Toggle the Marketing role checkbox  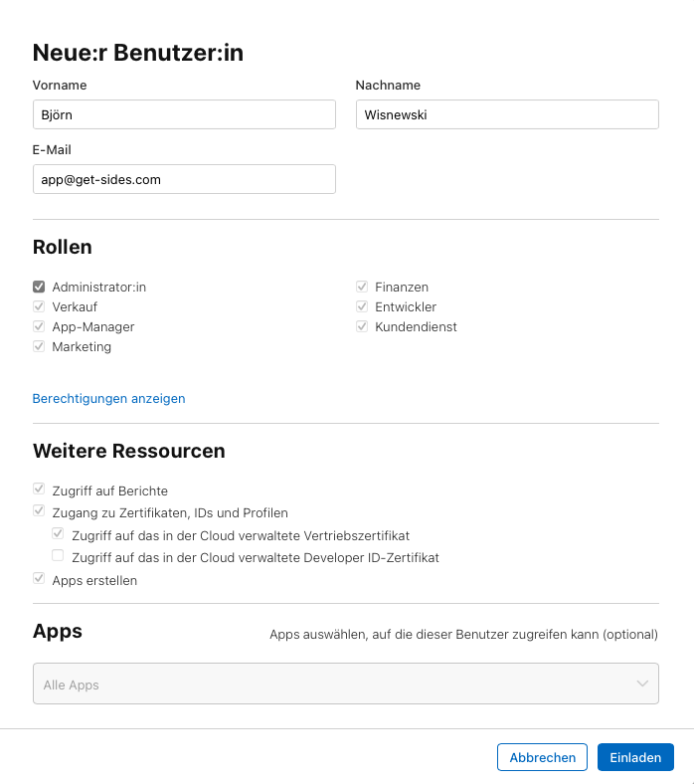click(39, 346)
